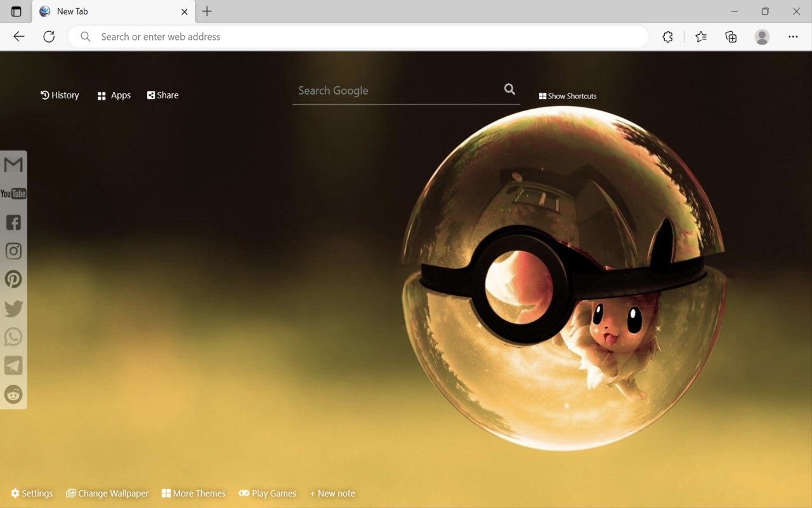Open Gmail from the sidebar
Image resolution: width=812 pixels, height=508 pixels.
[x=13, y=165]
